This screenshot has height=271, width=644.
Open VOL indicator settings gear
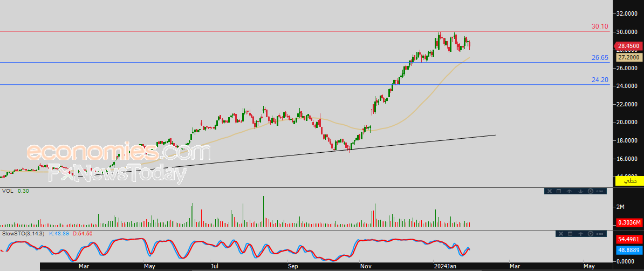(x=591, y=191)
